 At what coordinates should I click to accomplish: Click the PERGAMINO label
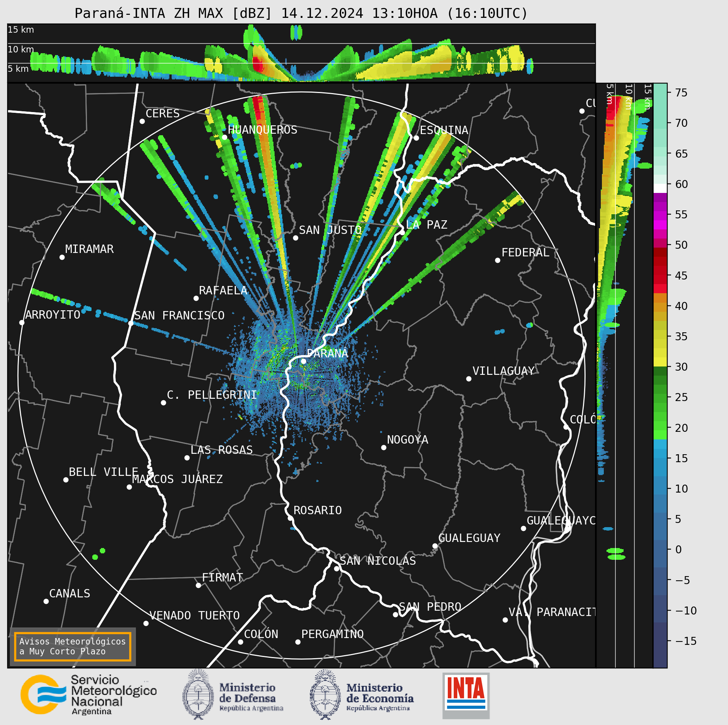333,634
